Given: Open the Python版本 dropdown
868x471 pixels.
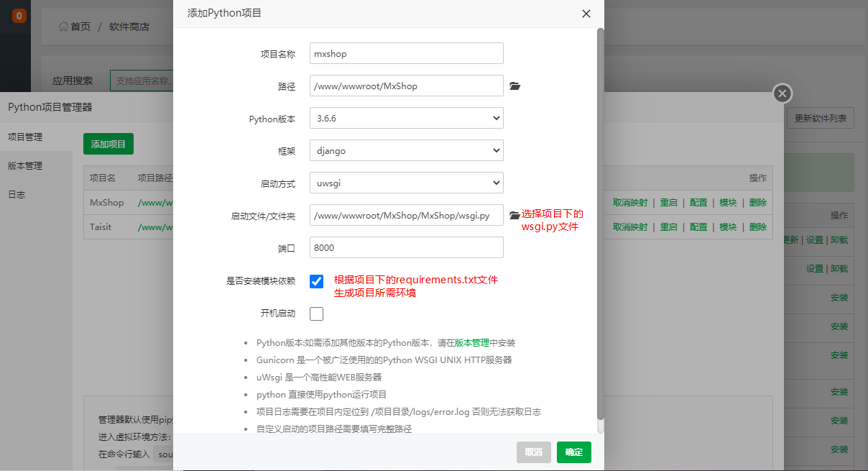Looking at the screenshot, I should coord(406,118).
